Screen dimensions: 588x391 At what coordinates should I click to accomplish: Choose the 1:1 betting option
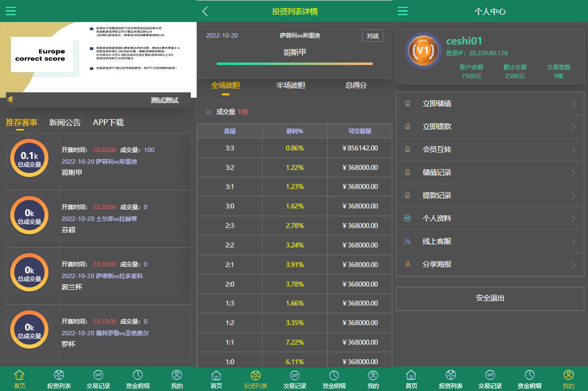point(294,342)
